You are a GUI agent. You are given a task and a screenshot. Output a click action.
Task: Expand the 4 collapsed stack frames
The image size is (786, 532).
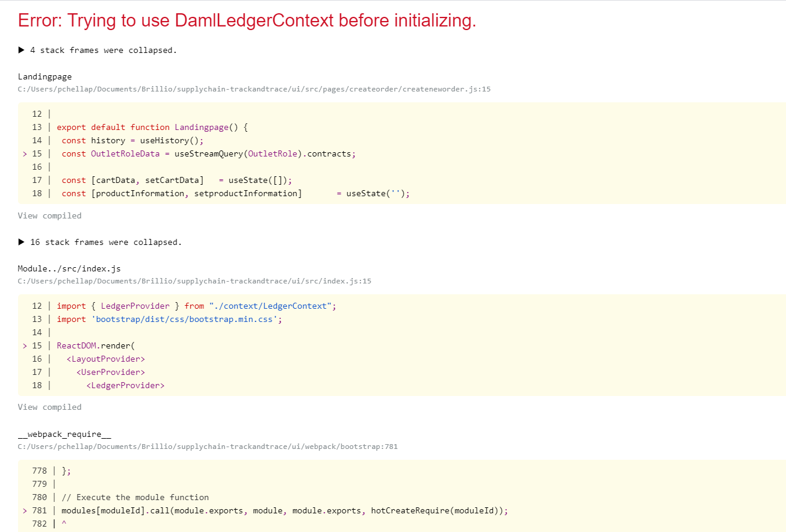(97, 51)
